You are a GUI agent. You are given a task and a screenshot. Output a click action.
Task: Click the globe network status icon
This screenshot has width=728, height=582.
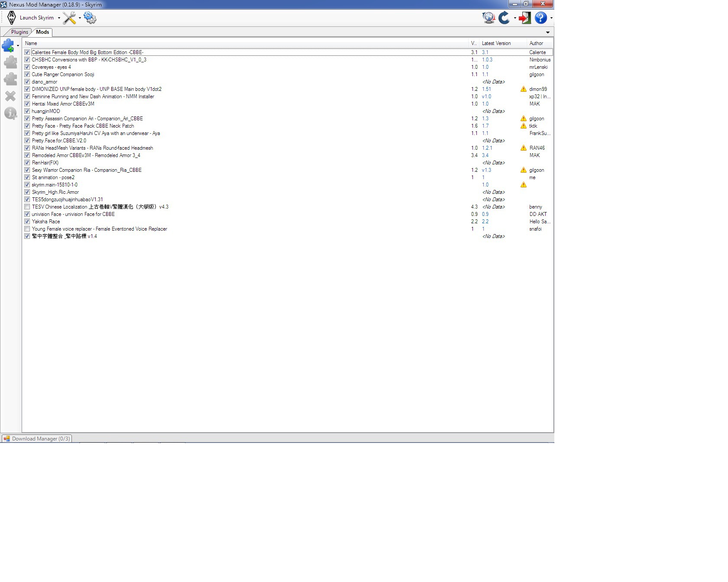tap(489, 18)
